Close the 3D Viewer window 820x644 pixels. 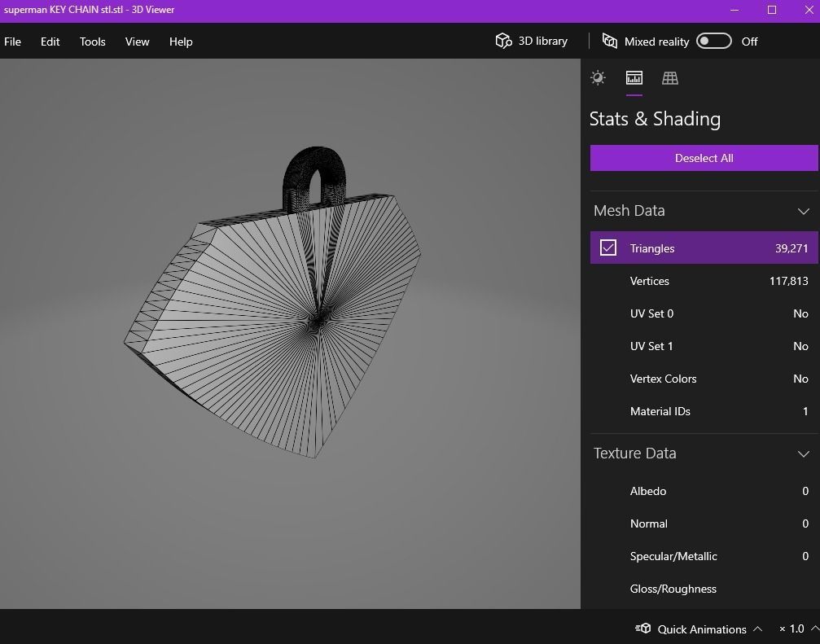click(x=809, y=10)
